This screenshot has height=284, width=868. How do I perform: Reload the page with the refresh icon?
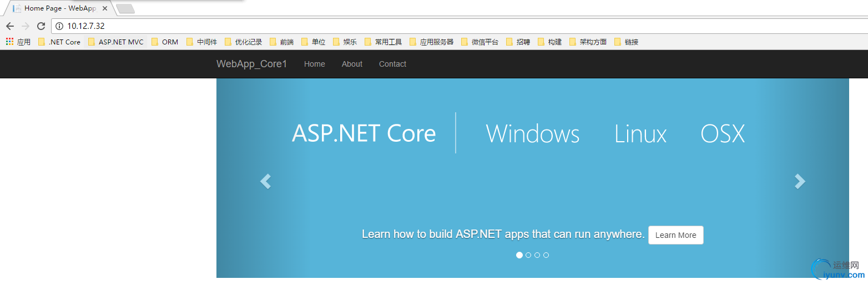click(x=41, y=26)
